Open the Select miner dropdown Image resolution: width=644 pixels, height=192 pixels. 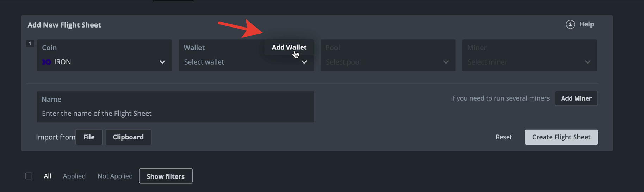[530, 55]
